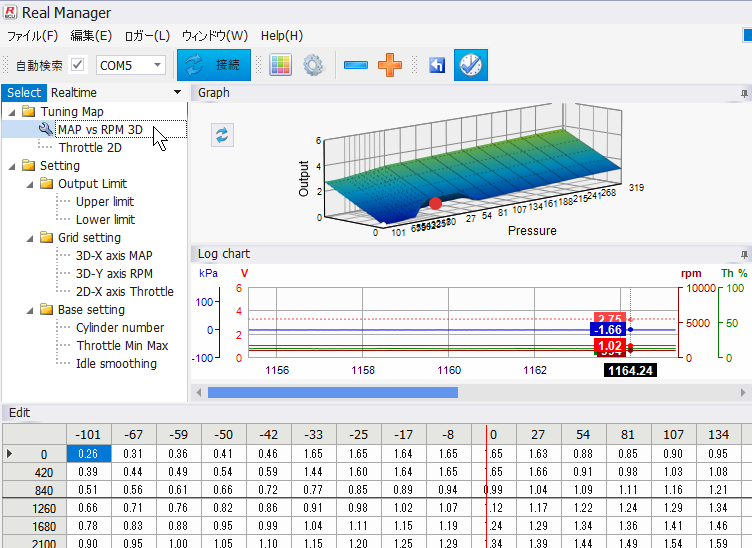Pin the Graph panel
Image resolution: width=752 pixels, height=548 pixels.
(744, 93)
